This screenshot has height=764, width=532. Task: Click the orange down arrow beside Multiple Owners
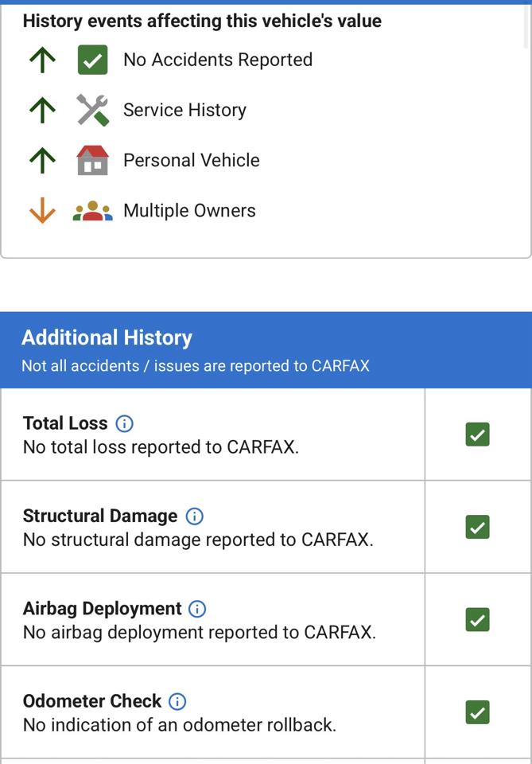[x=42, y=210]
